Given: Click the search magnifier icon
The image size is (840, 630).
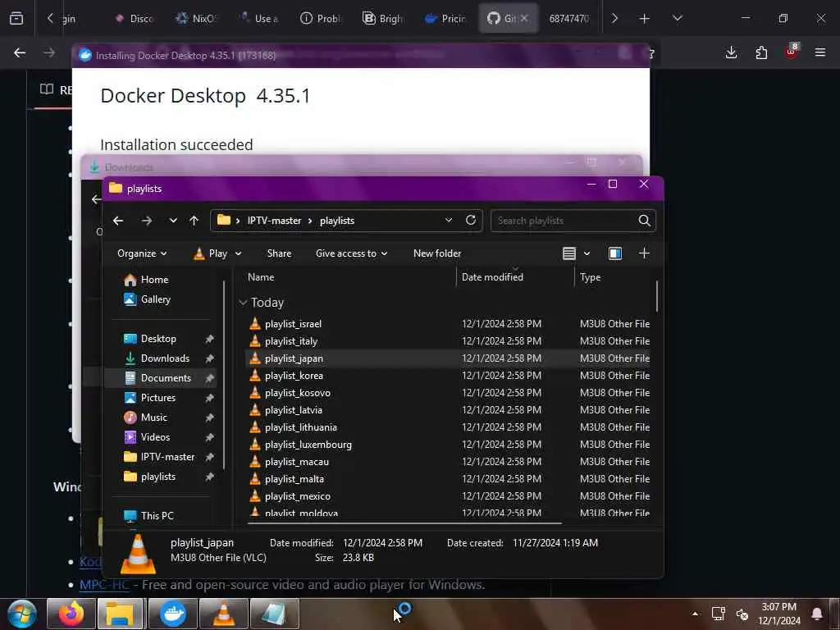Looking at the screenshot, I should pos(645,221).
